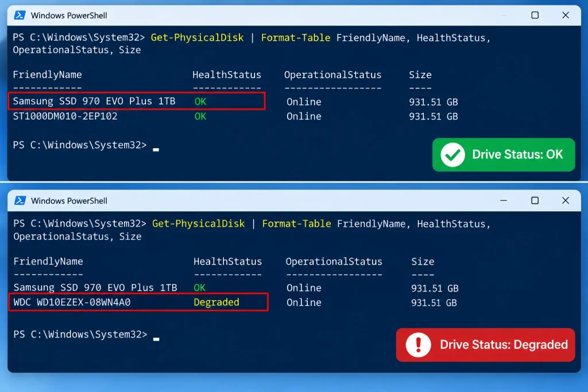Click '931.51 GB' in the ST1000DM010-2EP102 row

click(x=433, y=117)
